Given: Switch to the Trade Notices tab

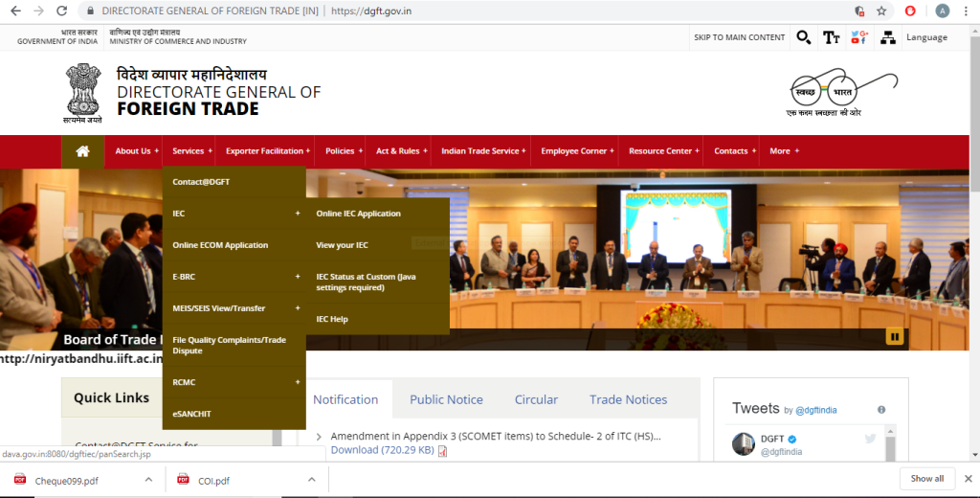Looking at the screenshot, I should pos(628,399).
